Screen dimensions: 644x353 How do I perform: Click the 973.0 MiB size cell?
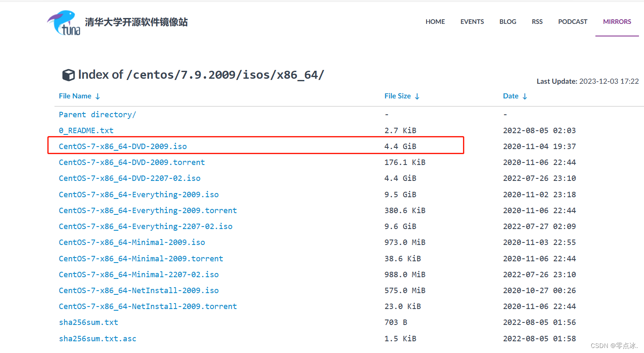click(405, 242)
